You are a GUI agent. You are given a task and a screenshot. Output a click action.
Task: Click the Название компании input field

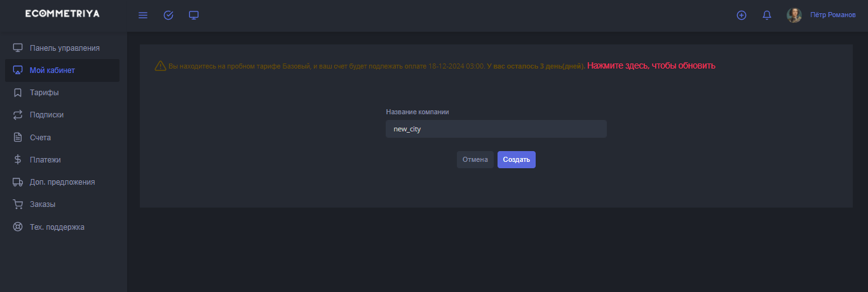pyautogui.click(x=496, y=129)
